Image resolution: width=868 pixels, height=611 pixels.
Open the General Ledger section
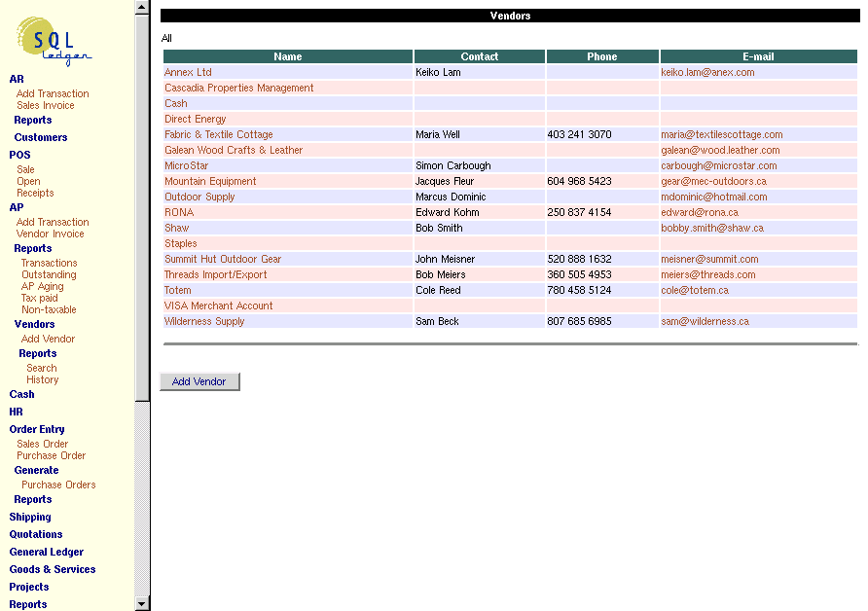46,552
